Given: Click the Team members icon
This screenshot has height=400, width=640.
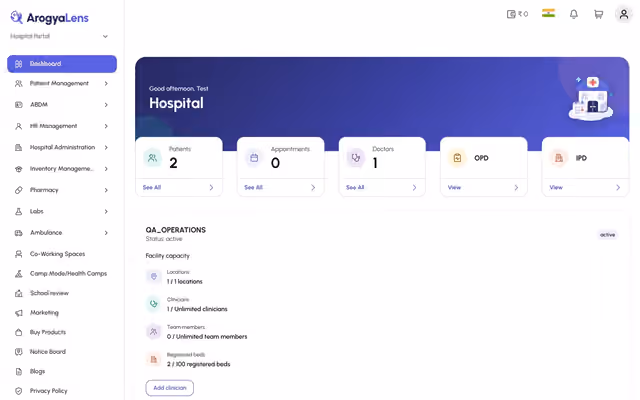Looking at the screenshot, I should (153, 331).
